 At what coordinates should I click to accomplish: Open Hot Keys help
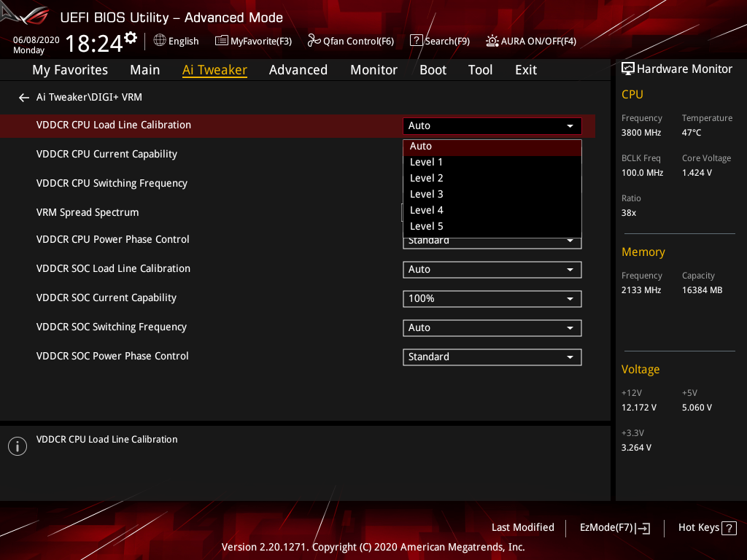click(707, 528)
